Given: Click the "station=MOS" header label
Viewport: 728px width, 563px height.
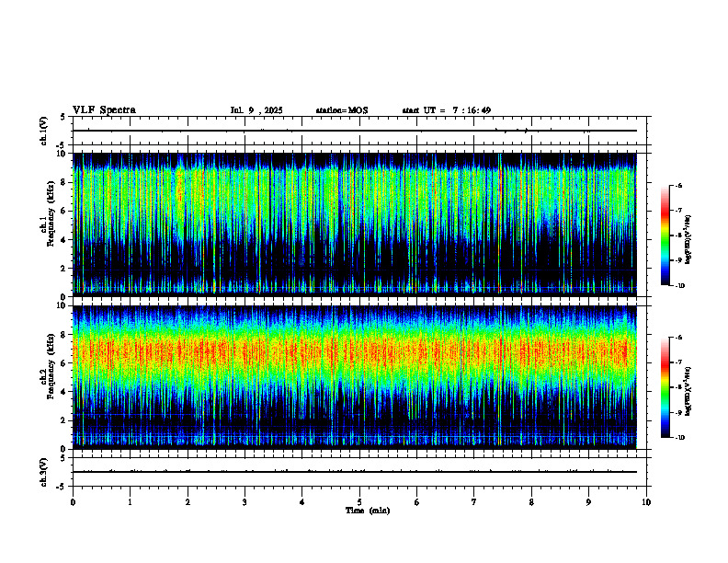Looking at the screenshot, I should tap(342, 110).
